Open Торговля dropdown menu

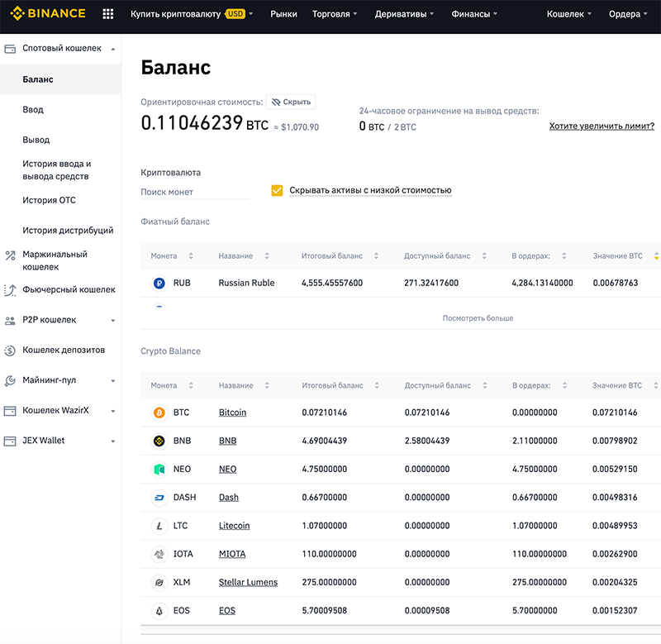click(335, 14)
